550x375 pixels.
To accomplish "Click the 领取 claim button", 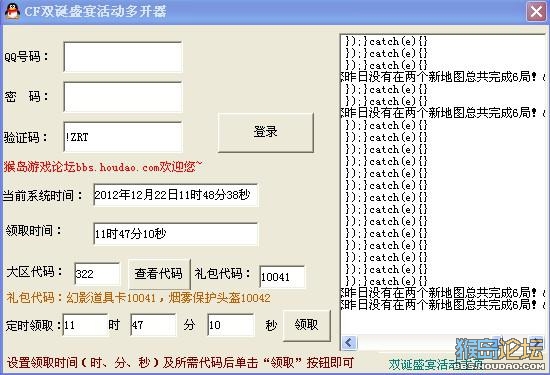I will coord(307,325).
